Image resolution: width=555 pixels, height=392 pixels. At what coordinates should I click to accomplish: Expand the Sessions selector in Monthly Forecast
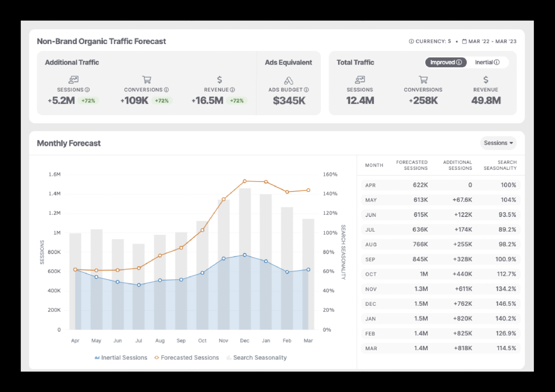498,143
